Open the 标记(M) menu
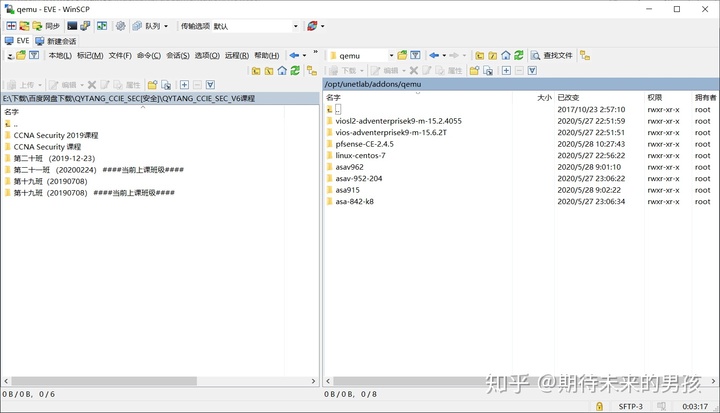This screenshot has width=720, height=413. (x=90, y=56)
